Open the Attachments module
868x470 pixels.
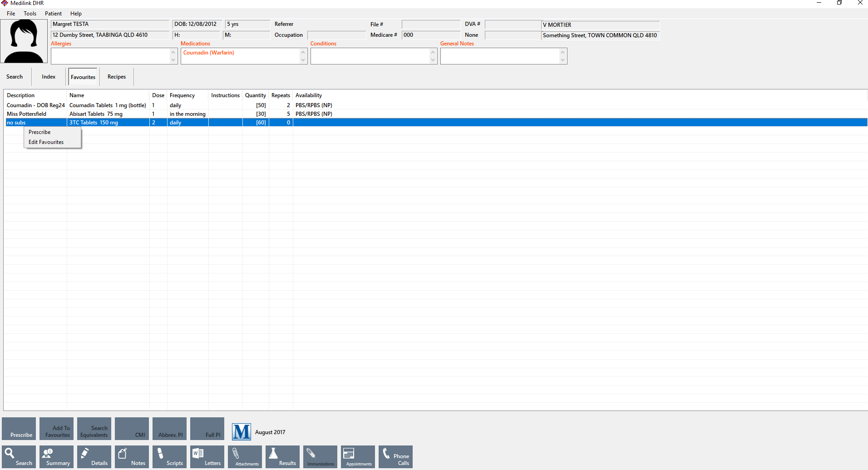point(245,456)
